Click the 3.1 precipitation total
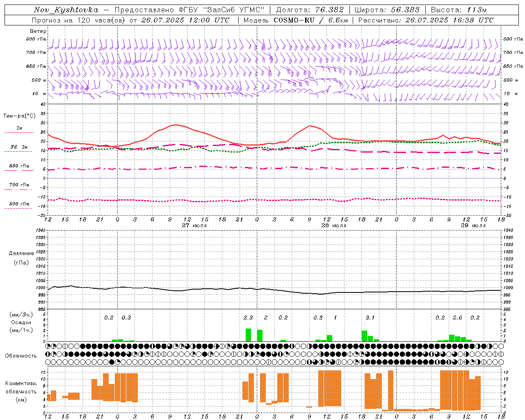 (x=370, y=318)
